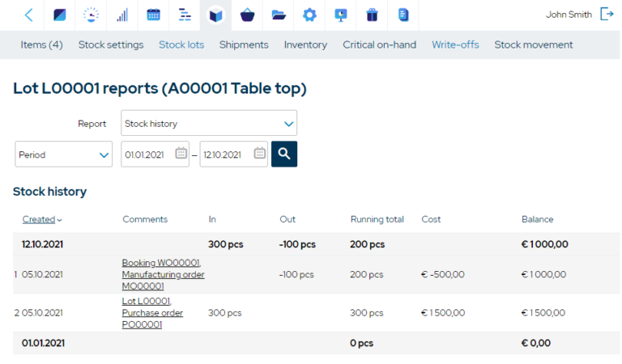
Task: Go to the Write-offs tab
Action: [455, 44]
